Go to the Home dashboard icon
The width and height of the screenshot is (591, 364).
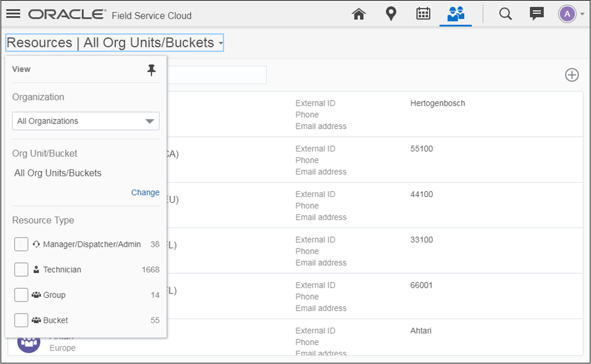[x=359, y=14]
